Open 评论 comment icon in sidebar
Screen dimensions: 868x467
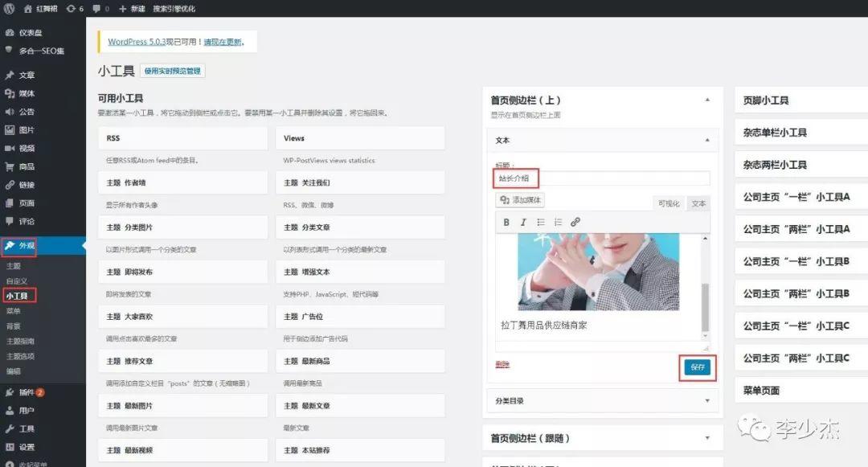point(10,221)
